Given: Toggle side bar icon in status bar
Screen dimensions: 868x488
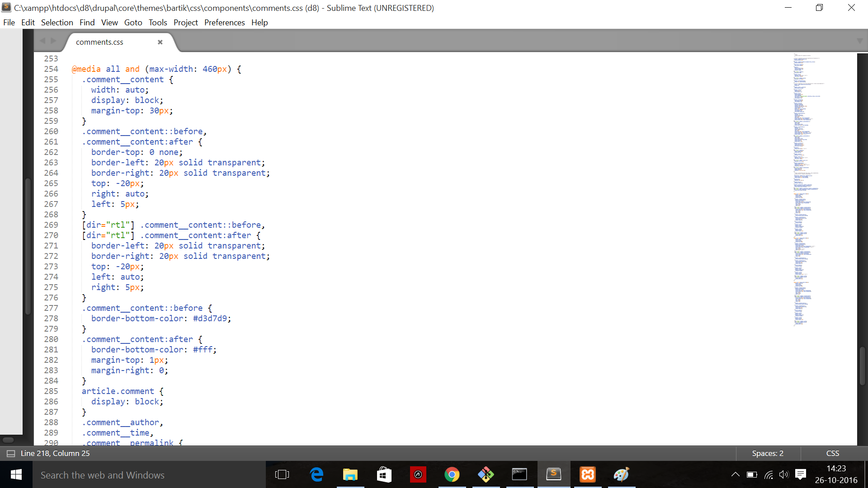Looking at the screenshot, I should pos(11,453).
